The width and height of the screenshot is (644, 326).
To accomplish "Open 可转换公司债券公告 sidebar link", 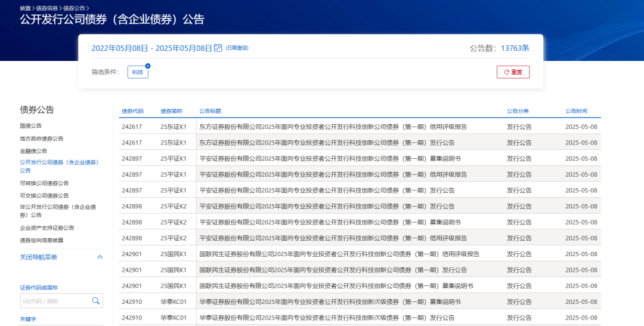I will click(44, 183).
